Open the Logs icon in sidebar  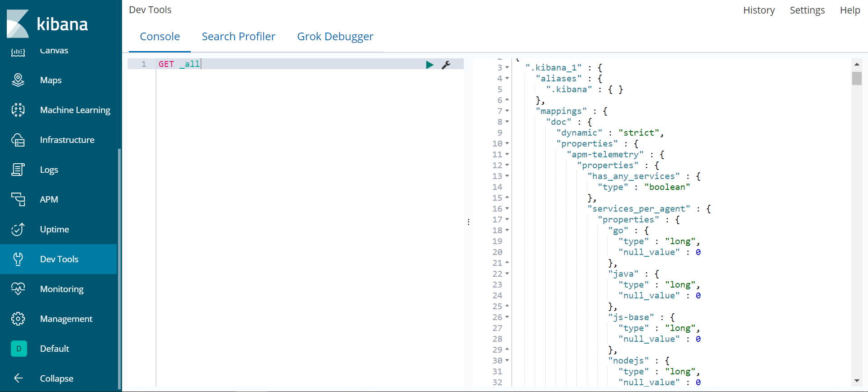click(x=18, y=170)
